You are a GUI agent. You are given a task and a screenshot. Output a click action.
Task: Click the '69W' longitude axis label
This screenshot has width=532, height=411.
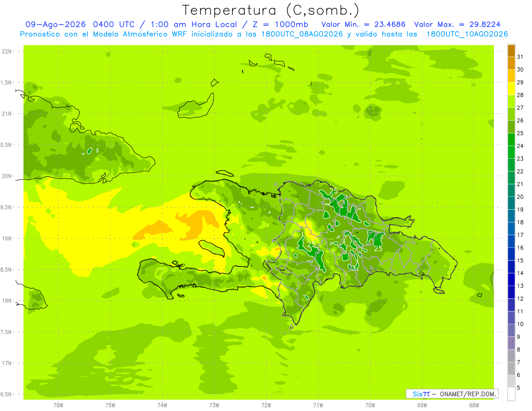pyautogui.click(x=422, y=405)
